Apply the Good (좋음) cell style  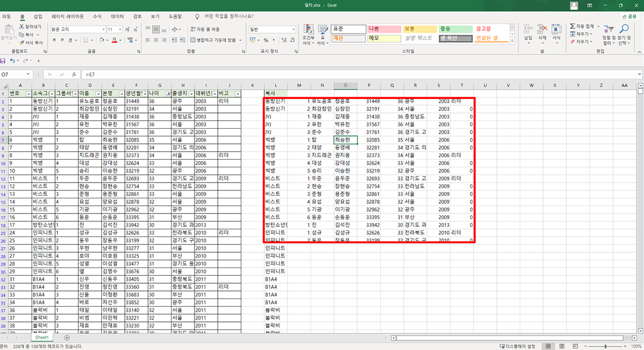455,29
